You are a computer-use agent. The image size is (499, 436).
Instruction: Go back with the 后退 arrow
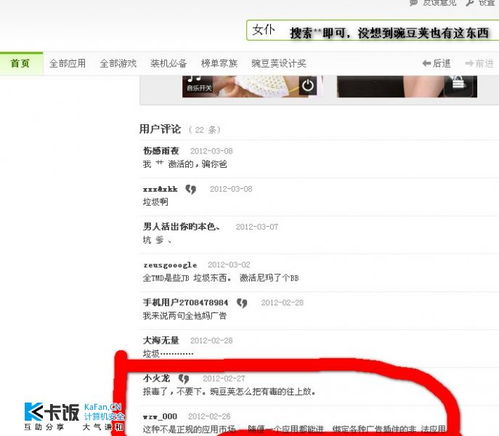(436, 63)
